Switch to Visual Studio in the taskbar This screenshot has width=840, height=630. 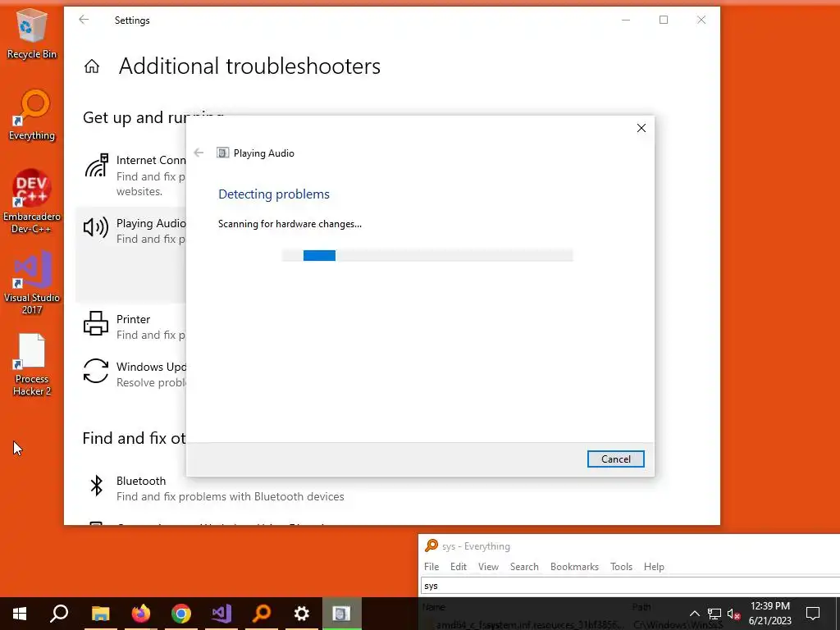pyautogui.click(x=221, y=614)
